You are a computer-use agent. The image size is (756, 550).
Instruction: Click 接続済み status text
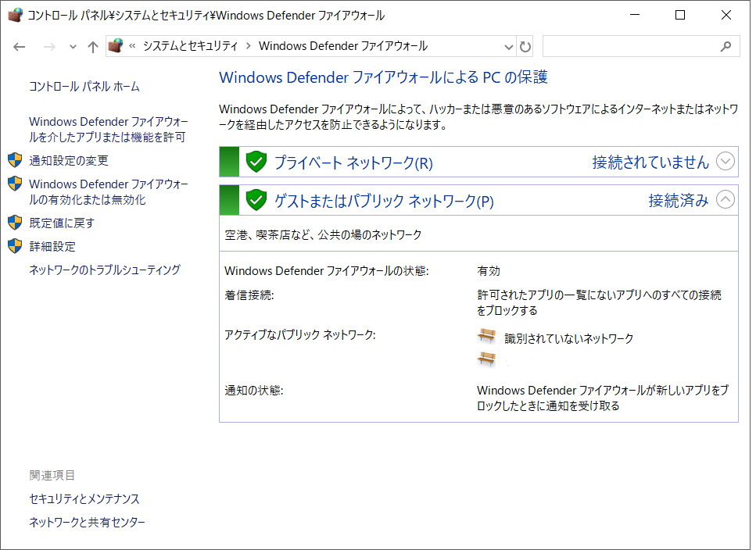(679, 200)
